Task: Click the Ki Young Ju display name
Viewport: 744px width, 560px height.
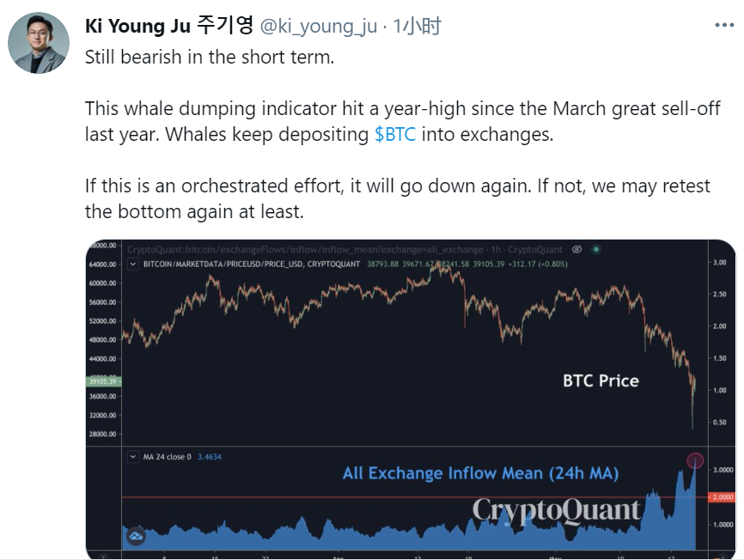Action: pos(169,26)
